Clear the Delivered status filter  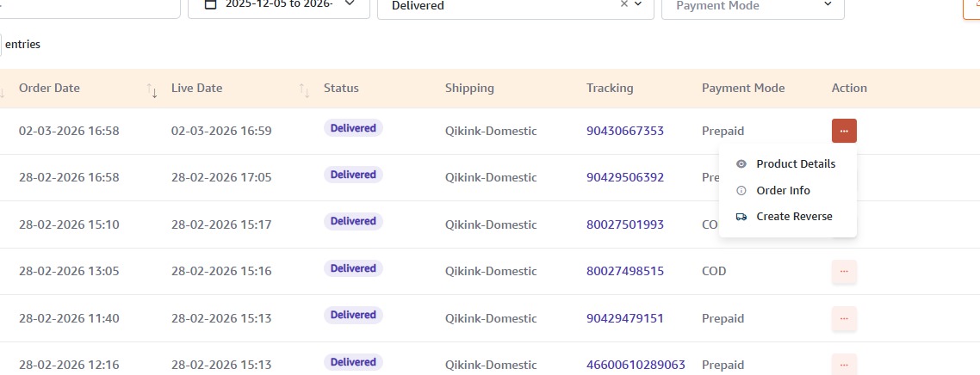point(624,4)
